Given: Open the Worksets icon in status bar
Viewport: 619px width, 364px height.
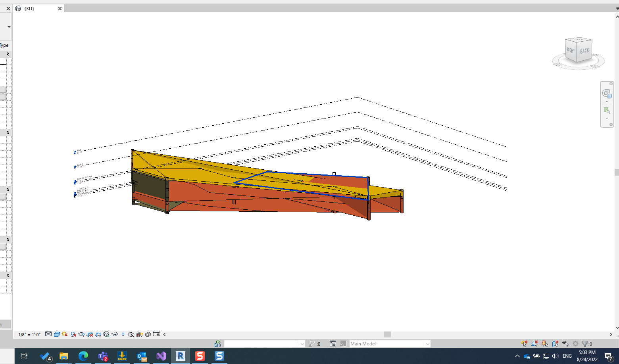Looking at the screenshot, I should (x=218, y=344).
